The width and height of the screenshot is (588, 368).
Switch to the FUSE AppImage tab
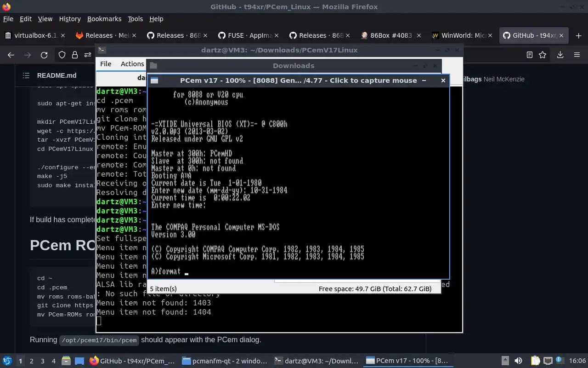click(x=249, y=35)
